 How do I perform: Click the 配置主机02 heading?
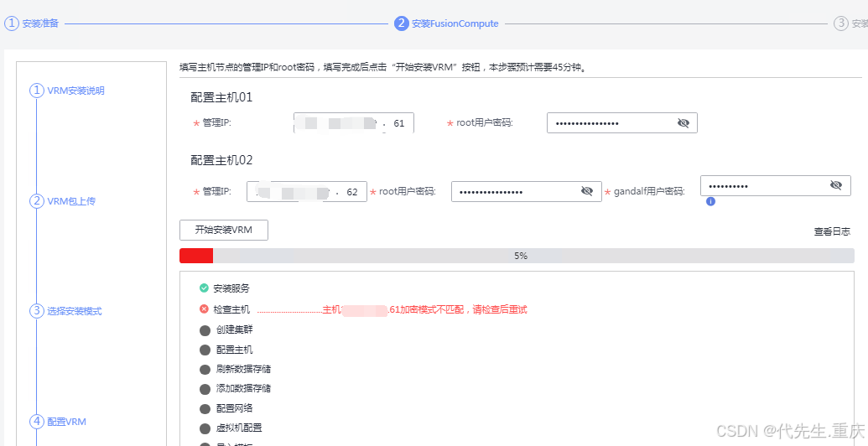(221, 160)
